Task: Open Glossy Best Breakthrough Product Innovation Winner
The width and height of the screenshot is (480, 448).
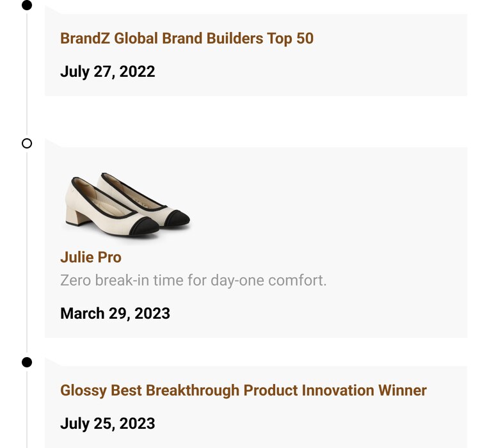Action: [x=243, y=390]
